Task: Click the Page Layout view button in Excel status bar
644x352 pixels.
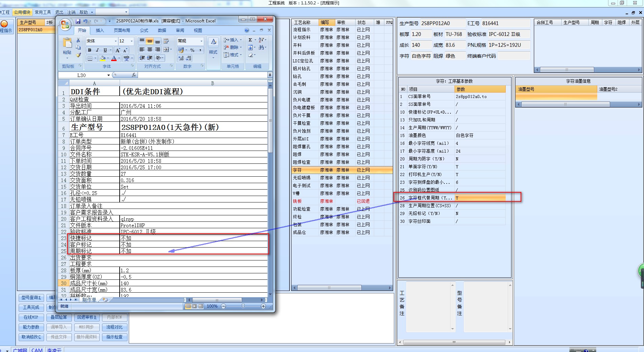Action: click(195, 306)
